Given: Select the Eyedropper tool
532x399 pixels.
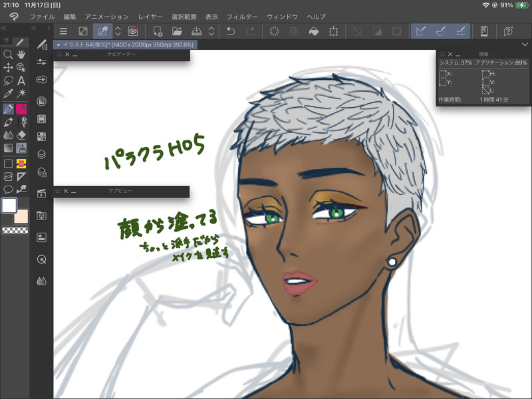Looking at the screenshot, I should point(8,93).
